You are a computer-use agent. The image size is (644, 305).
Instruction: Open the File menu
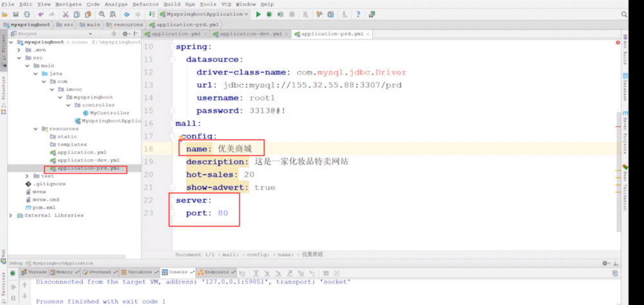pos(8,4)
